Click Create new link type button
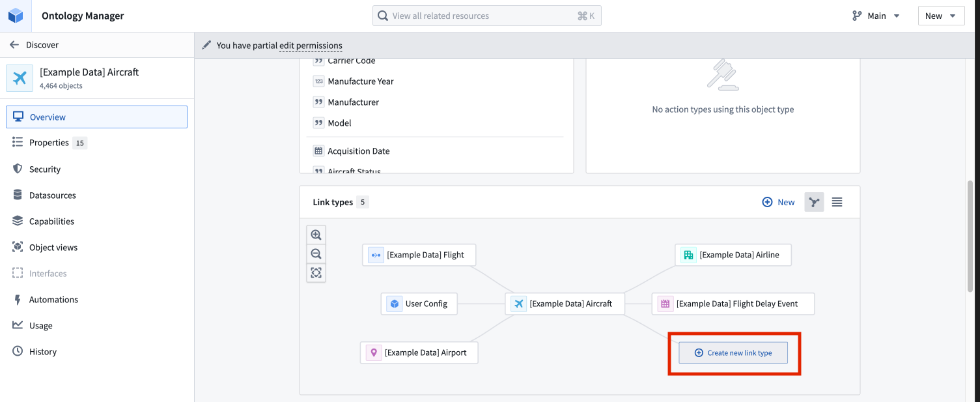 coord(733,352)
